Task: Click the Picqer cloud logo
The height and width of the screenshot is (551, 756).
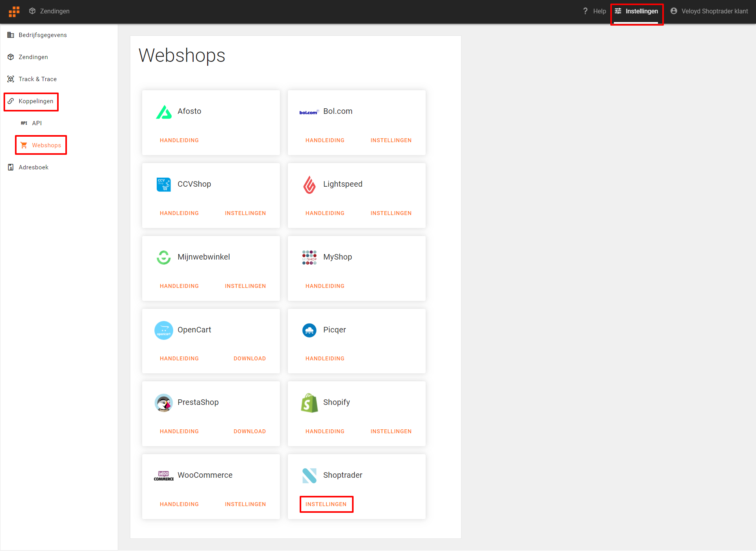Action: pyautogui.click(x=309, y=330)
